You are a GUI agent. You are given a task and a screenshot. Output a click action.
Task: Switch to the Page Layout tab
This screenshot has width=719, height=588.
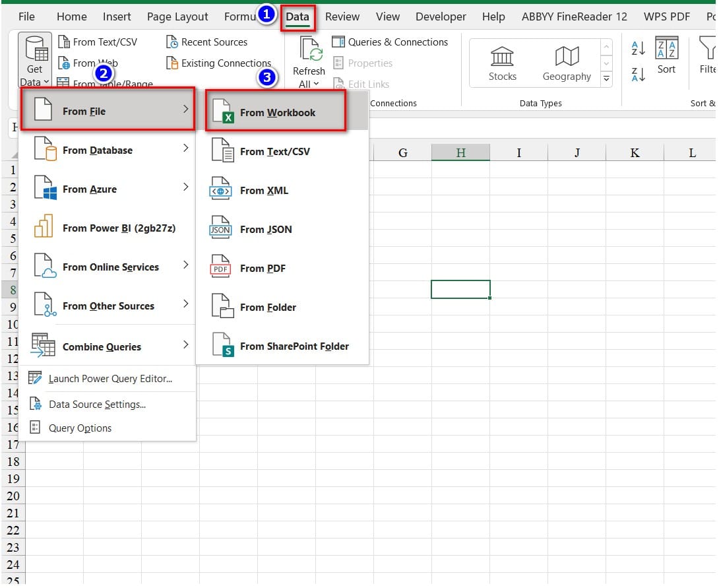click(177, 16)
